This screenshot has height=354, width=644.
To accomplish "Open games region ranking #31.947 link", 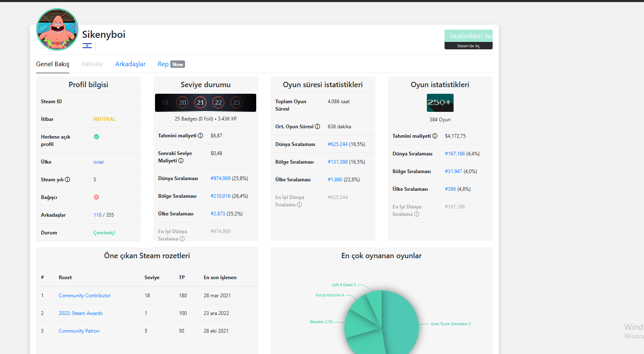I will coord(454,171).
